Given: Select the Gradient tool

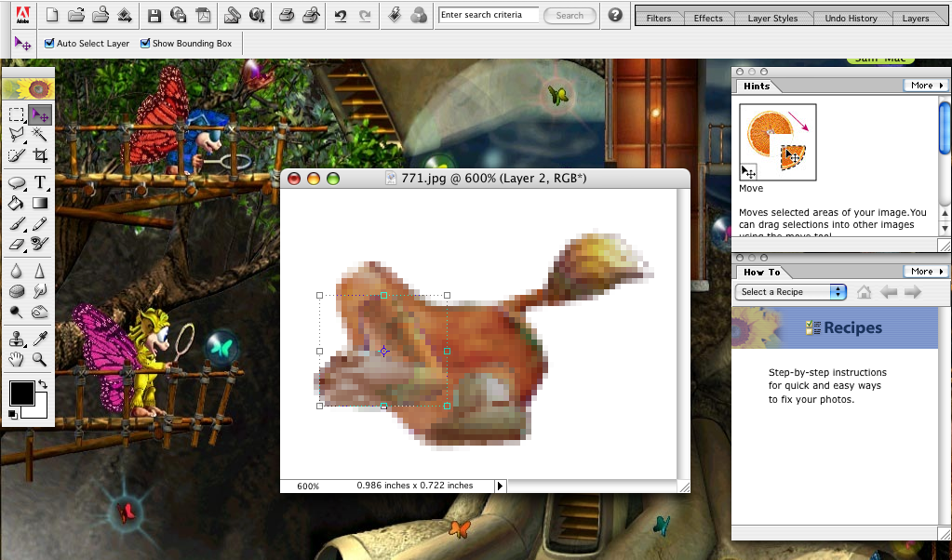Looking at the screenshot, I should (40, 203).
